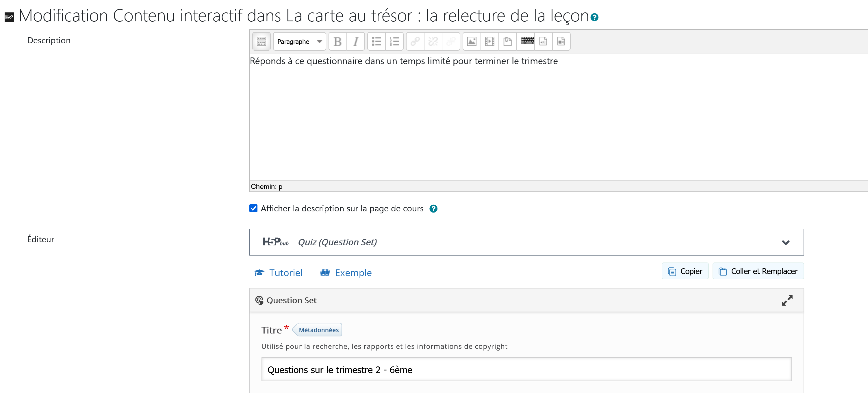
Task: Insert an image in the description
Action: [x=472, y=41]
